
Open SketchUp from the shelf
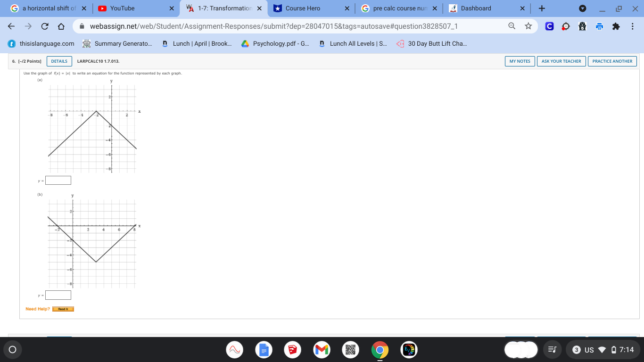293,350
